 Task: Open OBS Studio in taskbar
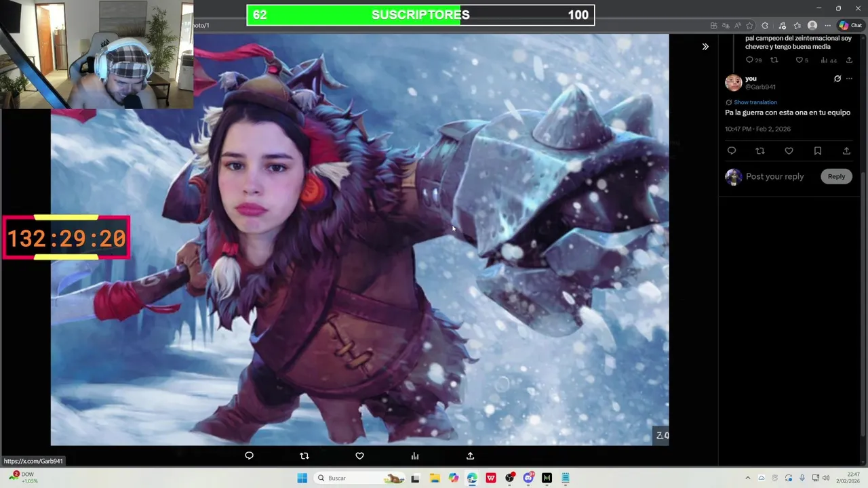pos(510,478)
